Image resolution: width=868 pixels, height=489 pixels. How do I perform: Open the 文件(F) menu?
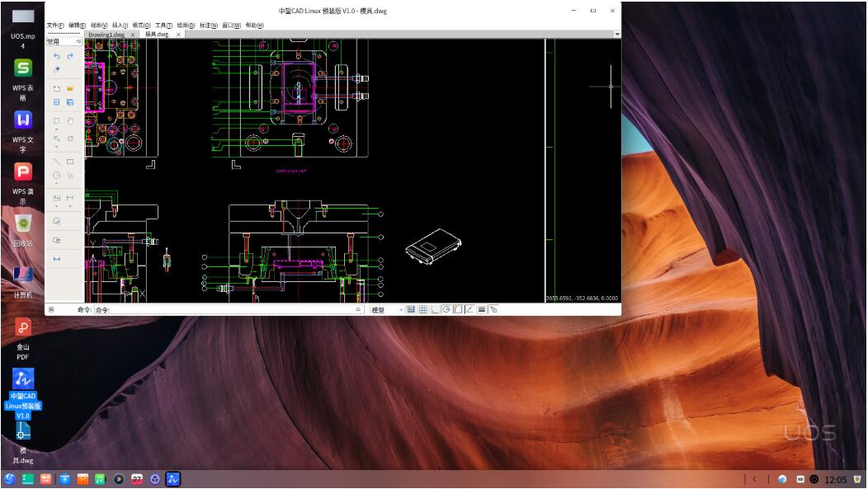55,26
